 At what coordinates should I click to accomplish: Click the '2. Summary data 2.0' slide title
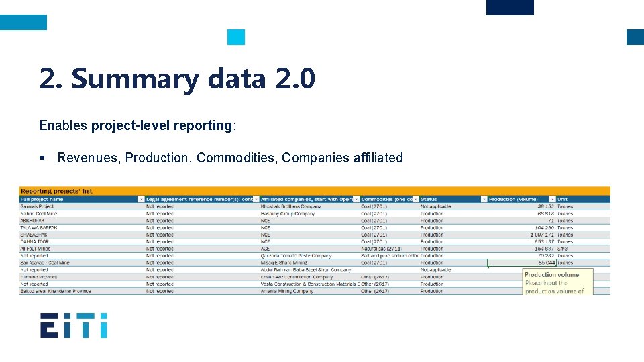[x=177, y=78]
